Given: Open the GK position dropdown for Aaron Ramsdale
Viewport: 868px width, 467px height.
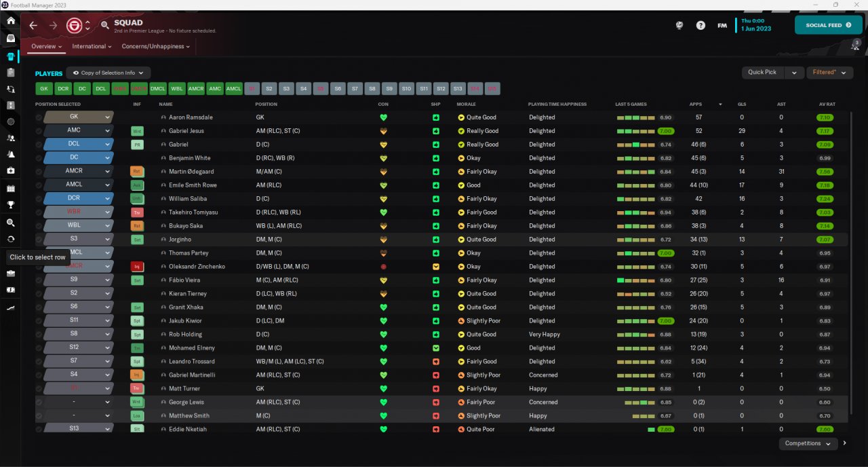Looking at the screenshot, I should click(78, 117).
